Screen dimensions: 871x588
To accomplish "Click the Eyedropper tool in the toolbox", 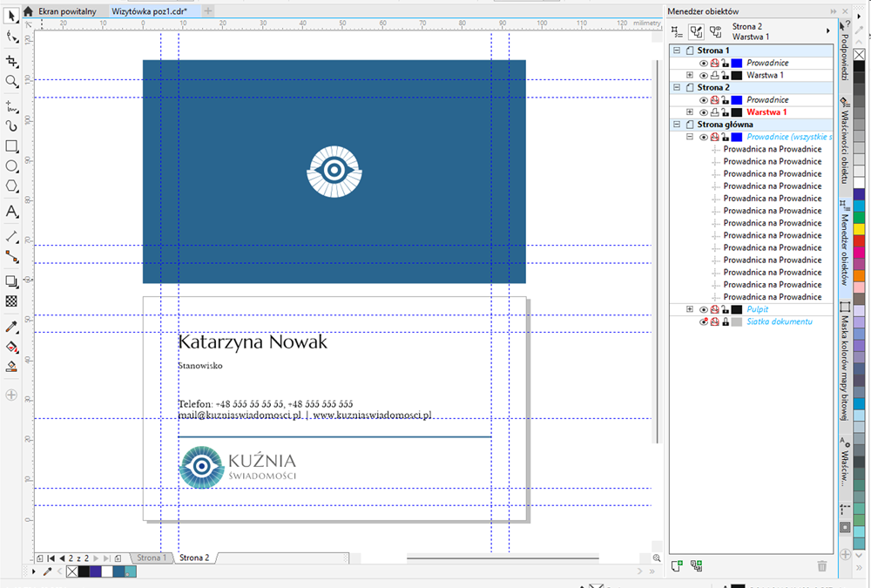I will click(11, 328).
